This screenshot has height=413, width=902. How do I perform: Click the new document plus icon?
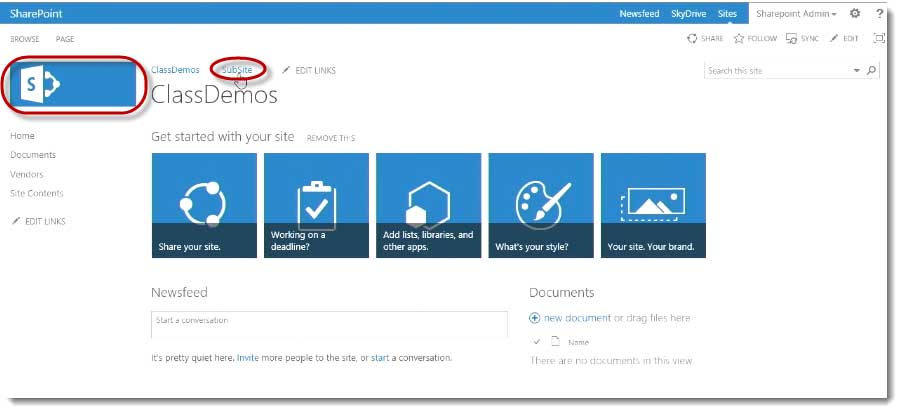(534, 318)
